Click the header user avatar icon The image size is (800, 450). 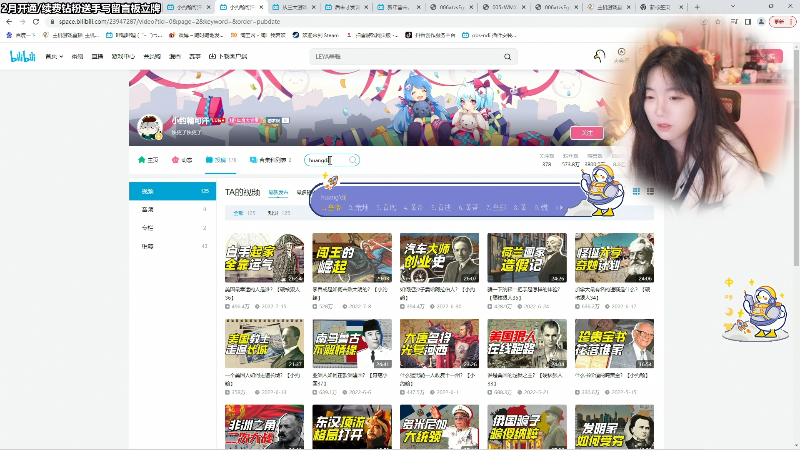[599, 56]
